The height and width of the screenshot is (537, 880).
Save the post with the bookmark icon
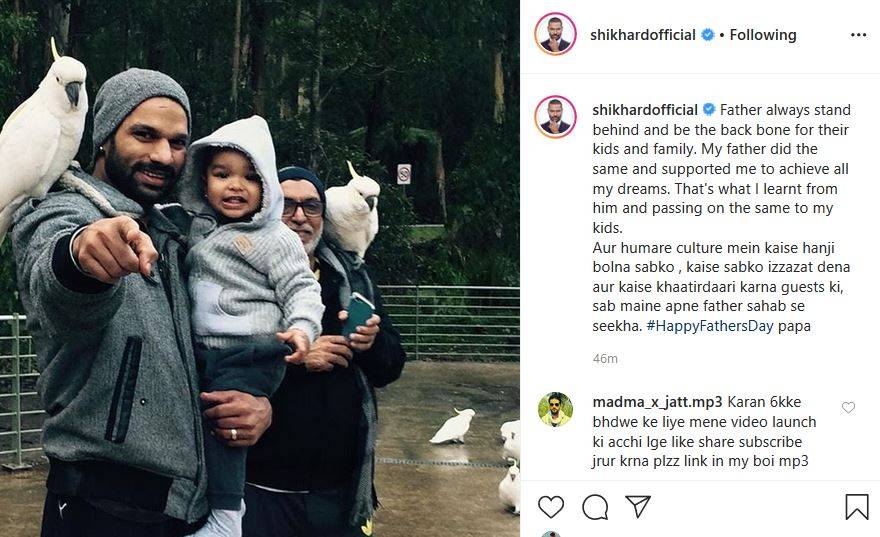point(856,507)
